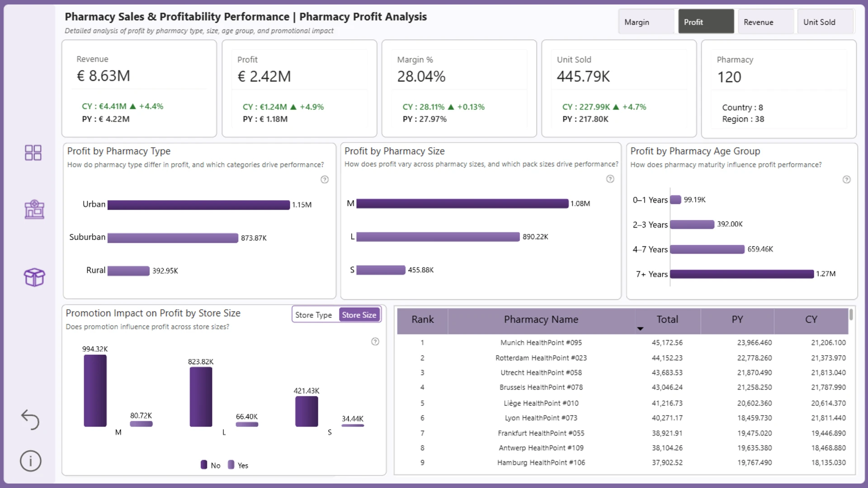Click help icon in Profit by Pharmacy Type
Image resolution: width=868 pixels, height=488 pixels.
(325, 179)
